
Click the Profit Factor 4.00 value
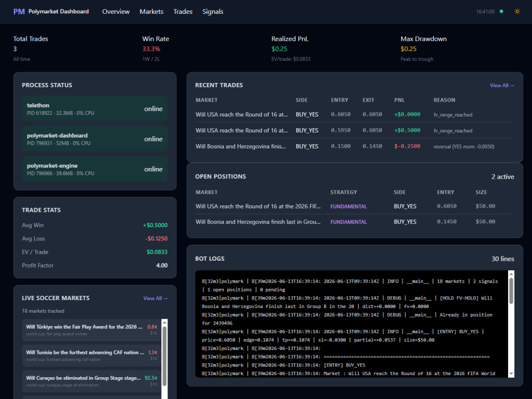(x=162, y=265)
